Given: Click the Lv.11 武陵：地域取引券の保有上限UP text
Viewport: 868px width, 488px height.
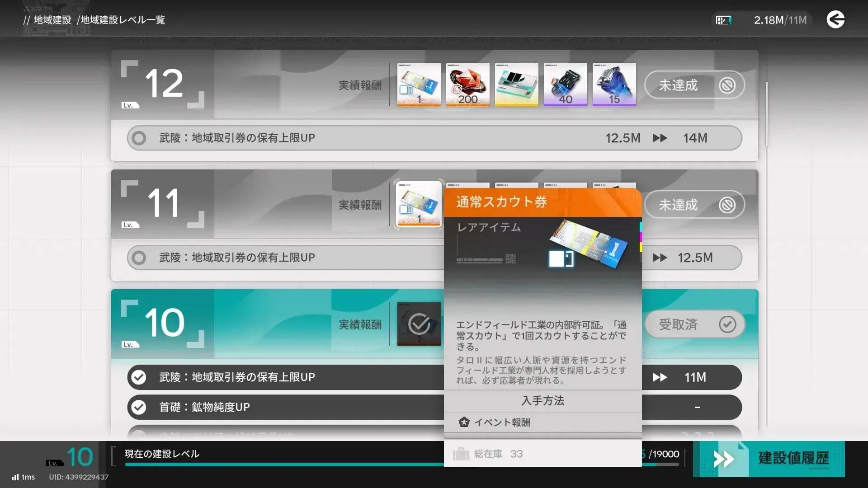Looking at the screenshot, I should (237, 258).
